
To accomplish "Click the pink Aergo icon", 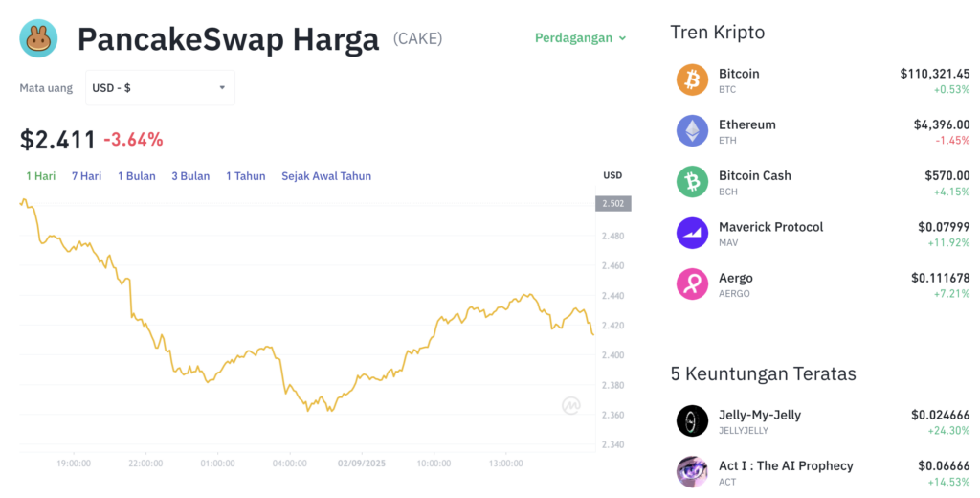I will [692, 284].
